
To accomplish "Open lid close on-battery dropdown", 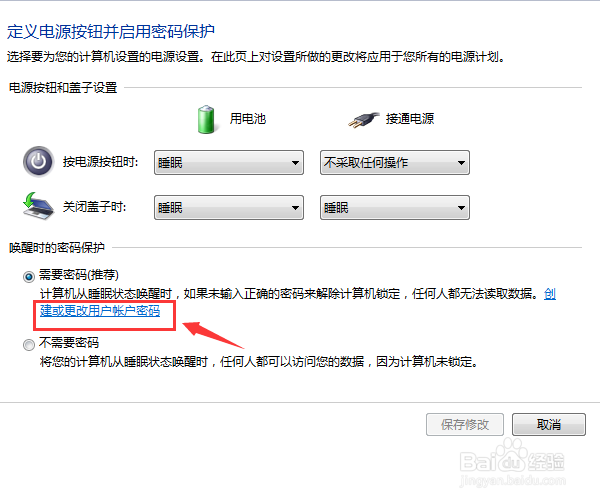I will pyautogui.click(x=229, y=208).
